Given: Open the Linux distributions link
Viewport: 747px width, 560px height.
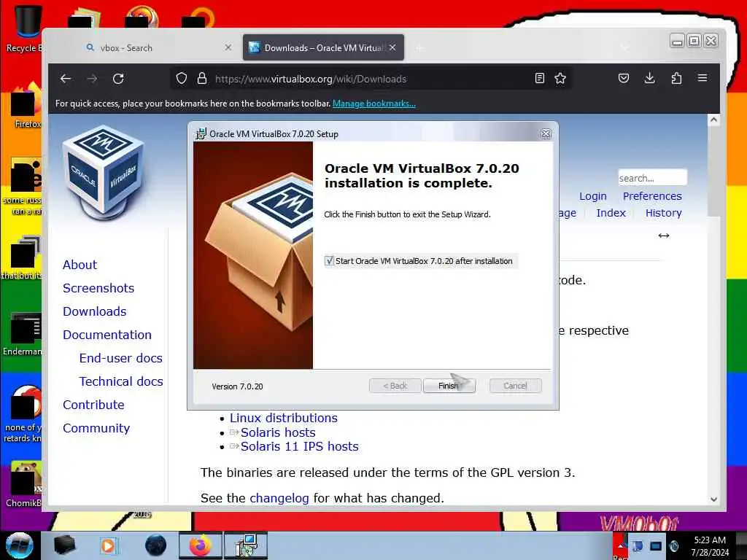Looking at the screenshot, I should (x=284, y=418).
